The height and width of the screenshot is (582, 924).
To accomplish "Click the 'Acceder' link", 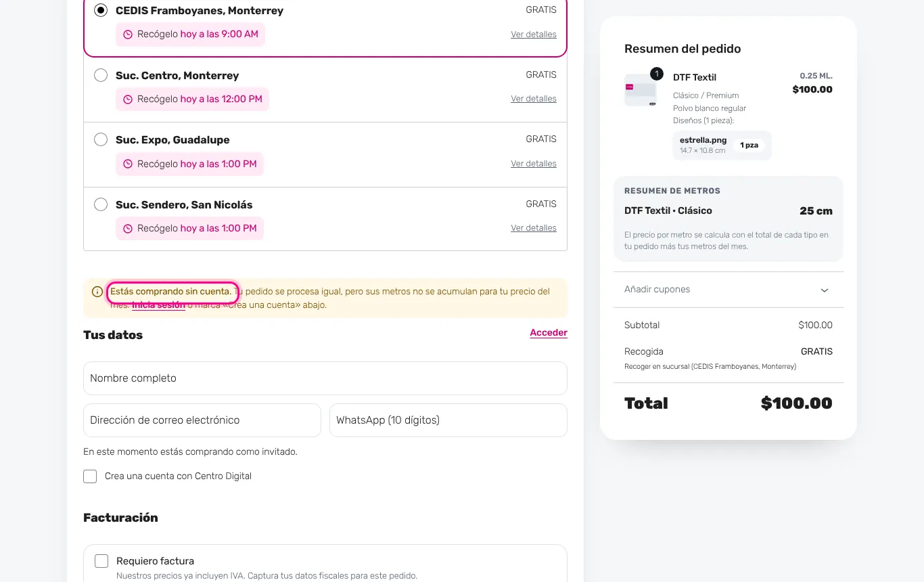I will pos(549,333).
